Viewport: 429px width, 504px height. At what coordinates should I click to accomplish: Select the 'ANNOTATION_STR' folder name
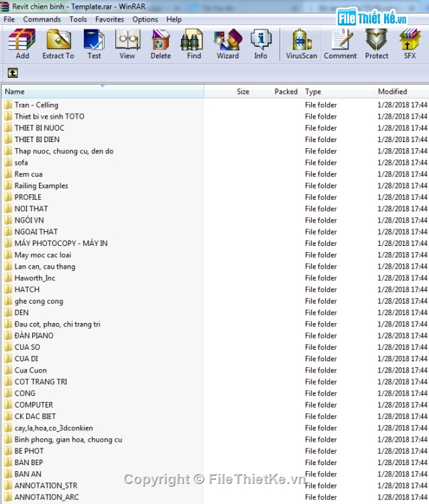46,485
